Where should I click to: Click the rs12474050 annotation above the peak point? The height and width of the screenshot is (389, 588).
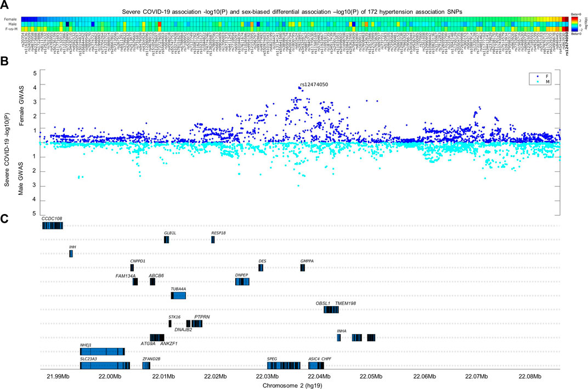(x=314, y=84)
